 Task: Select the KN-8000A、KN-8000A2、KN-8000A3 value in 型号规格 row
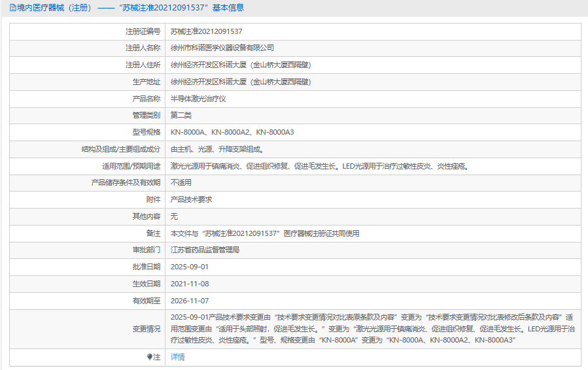(232, 132)
